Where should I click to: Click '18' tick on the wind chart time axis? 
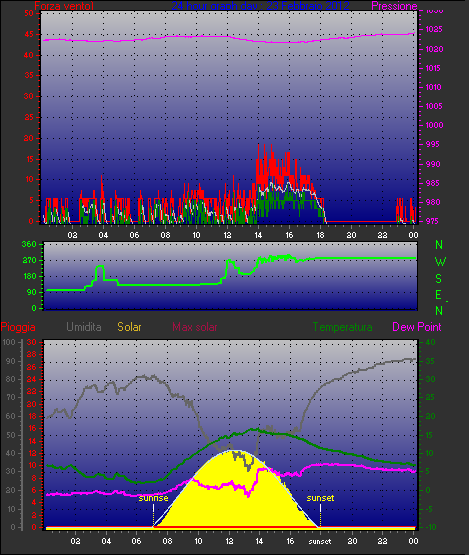point(320,235)
